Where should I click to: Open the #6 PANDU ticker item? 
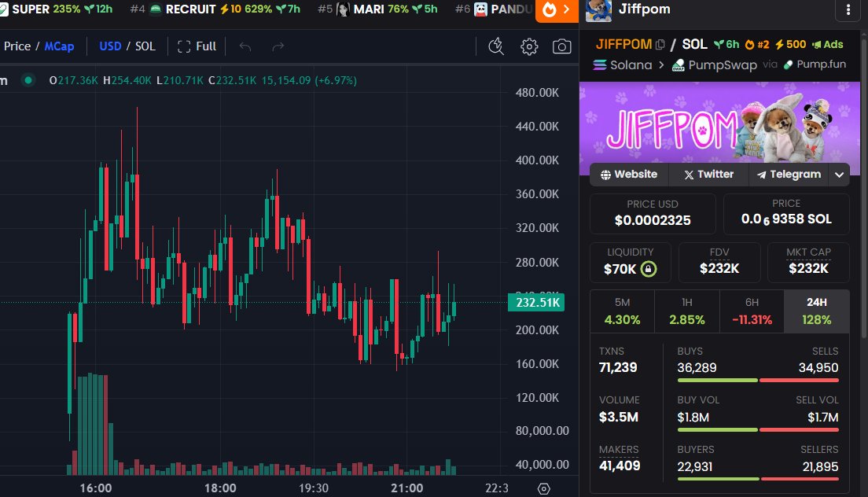pos(494,9)
